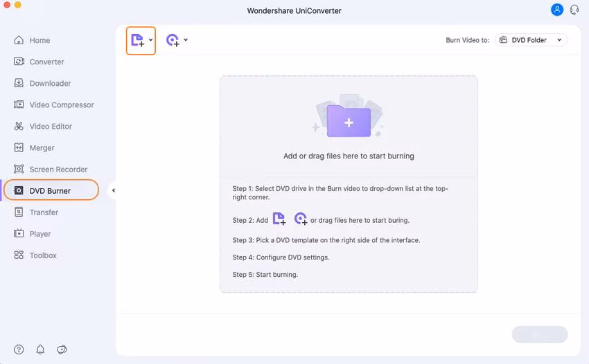Click the Home house icon
The image size is (589, 364).
(19, 39)
